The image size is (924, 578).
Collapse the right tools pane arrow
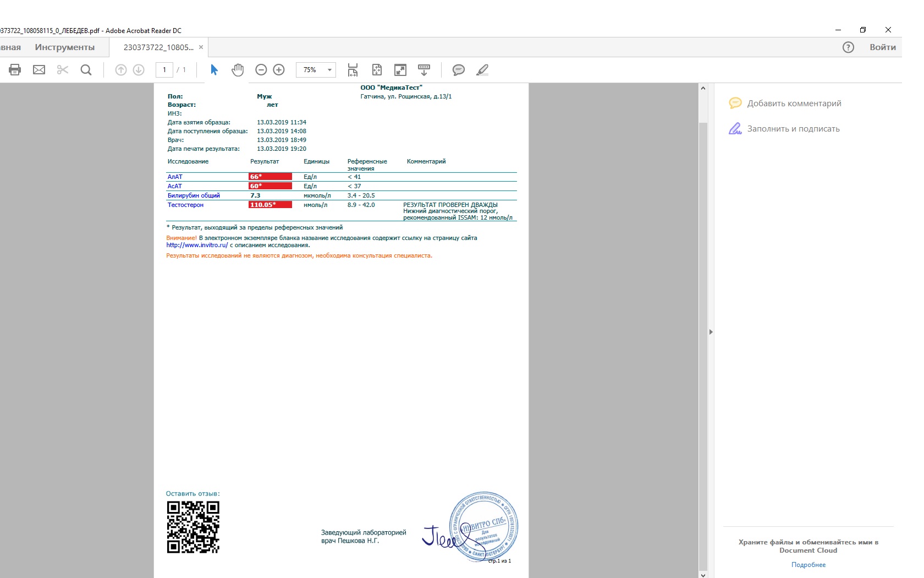click(x=711, y=332)
